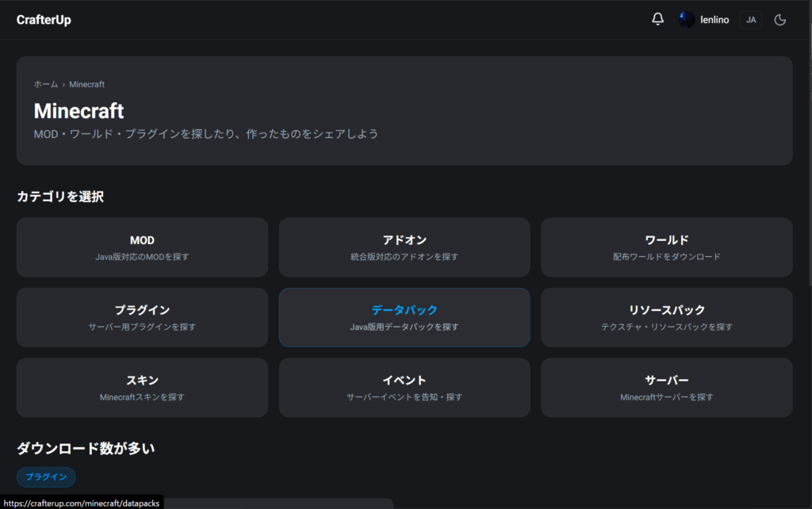Open the サーバー category card
Image resolution: width=812 pixels, height=509 pixels.
point(666,387)
